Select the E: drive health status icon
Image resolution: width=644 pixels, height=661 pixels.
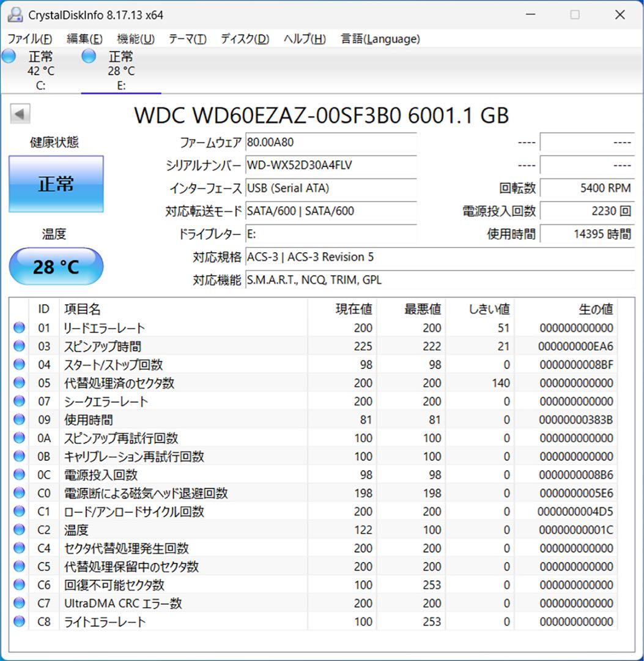point(89,56)
